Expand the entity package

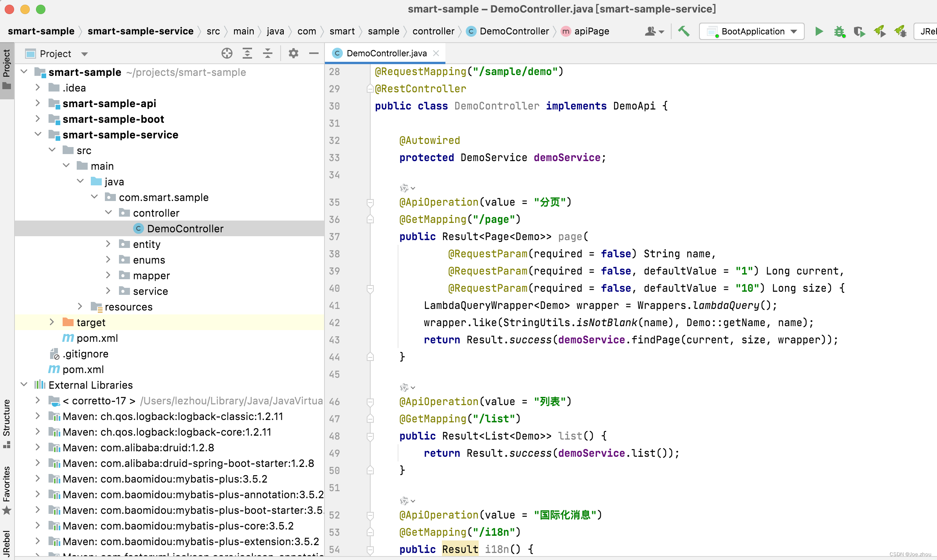108,244
